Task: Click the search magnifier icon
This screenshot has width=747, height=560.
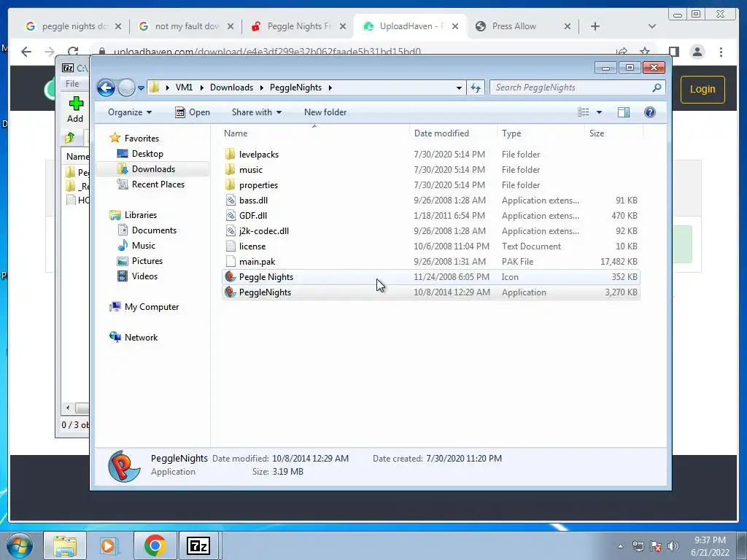Action: pos(657,87)
